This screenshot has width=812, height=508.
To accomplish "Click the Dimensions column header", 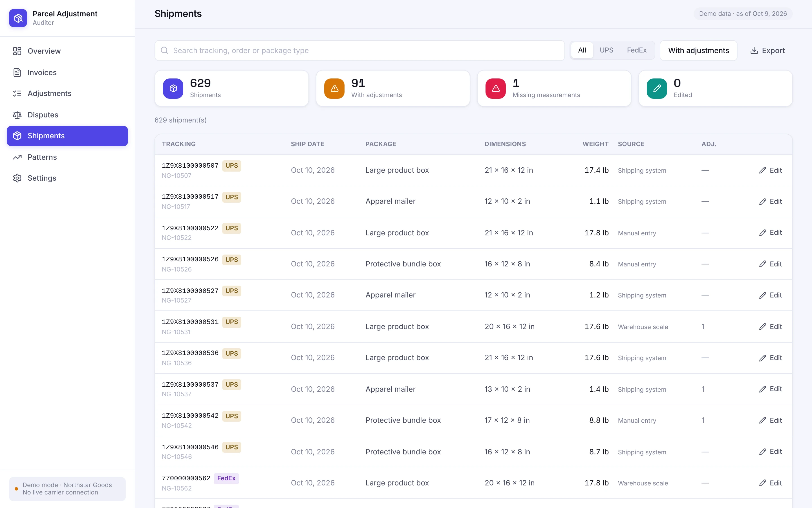I will pos(505,144).
